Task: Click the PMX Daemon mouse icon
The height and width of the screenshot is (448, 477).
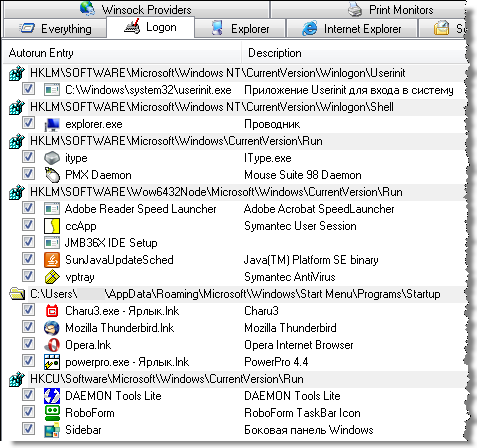Action: pos(52,175)
